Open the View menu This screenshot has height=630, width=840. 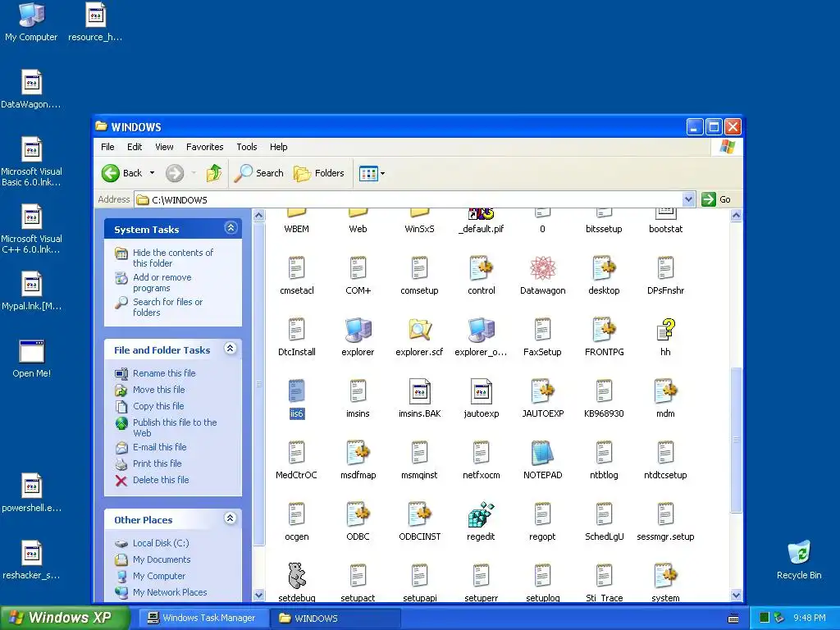point(164,147)
